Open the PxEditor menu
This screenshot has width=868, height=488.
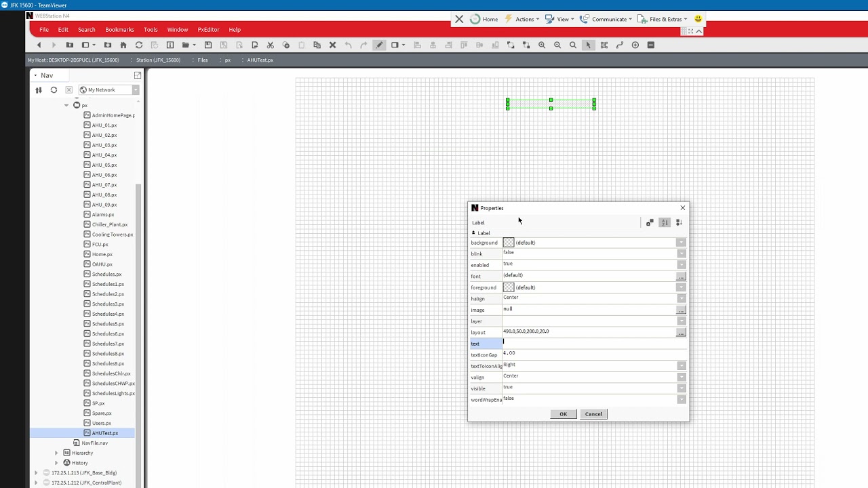click(x=208, y=30)
